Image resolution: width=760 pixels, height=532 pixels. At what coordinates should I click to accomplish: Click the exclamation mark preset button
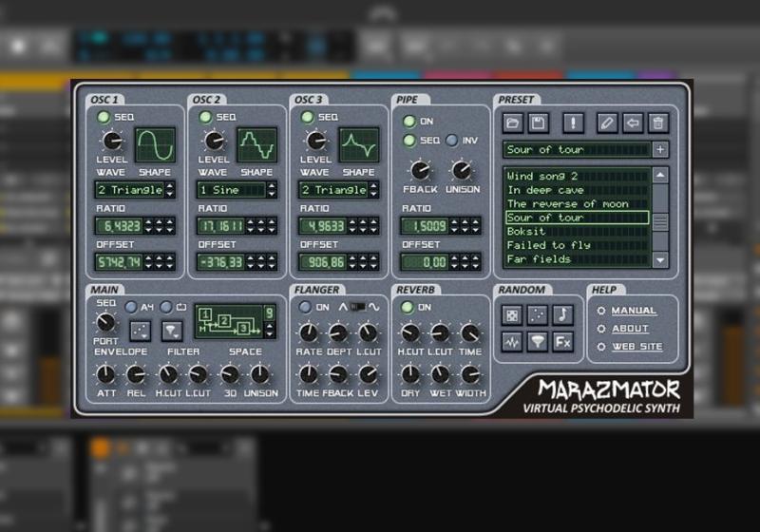(573, 123)
